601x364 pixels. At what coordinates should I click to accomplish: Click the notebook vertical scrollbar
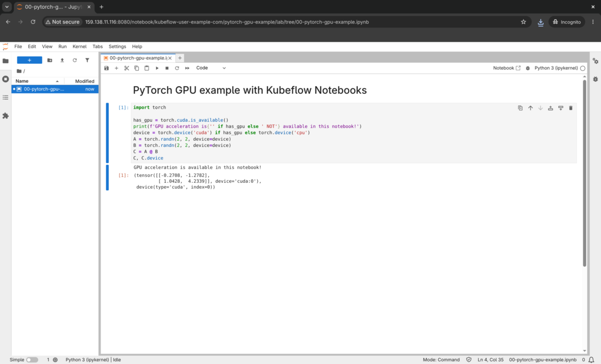tap(585, 173)
